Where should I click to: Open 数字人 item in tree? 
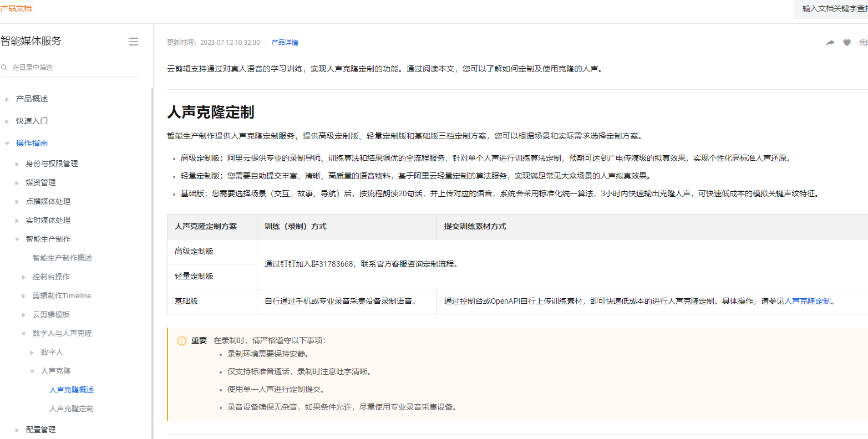click(52, 352)
